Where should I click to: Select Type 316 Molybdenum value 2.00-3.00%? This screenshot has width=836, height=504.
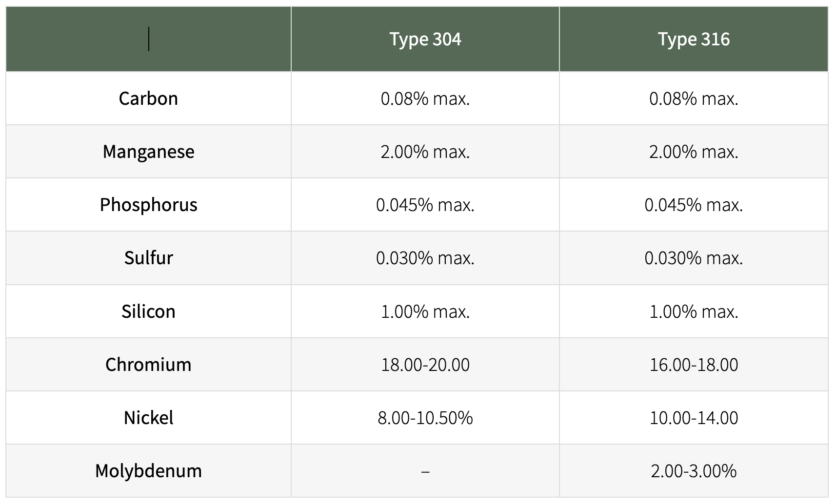[x=693, y=471]
